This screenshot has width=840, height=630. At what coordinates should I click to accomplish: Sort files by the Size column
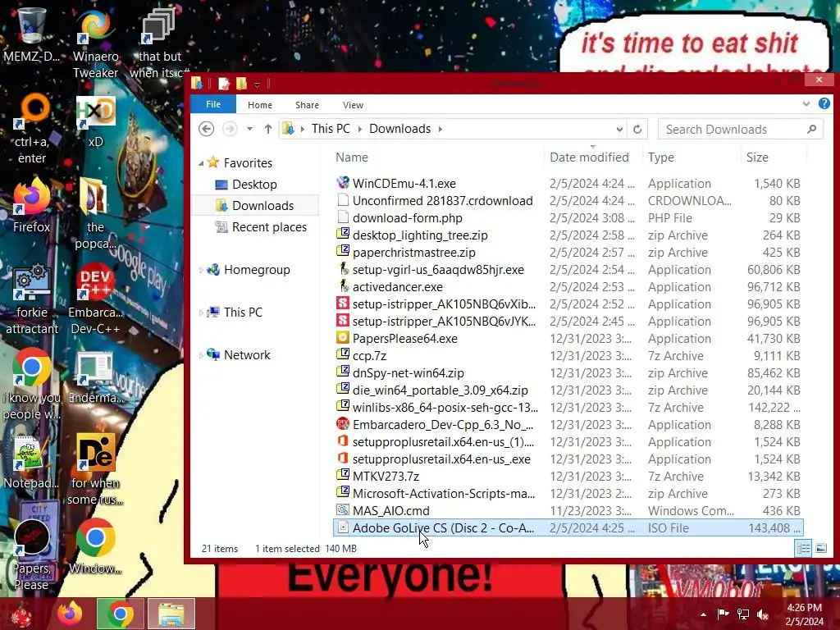pos(774,157)
